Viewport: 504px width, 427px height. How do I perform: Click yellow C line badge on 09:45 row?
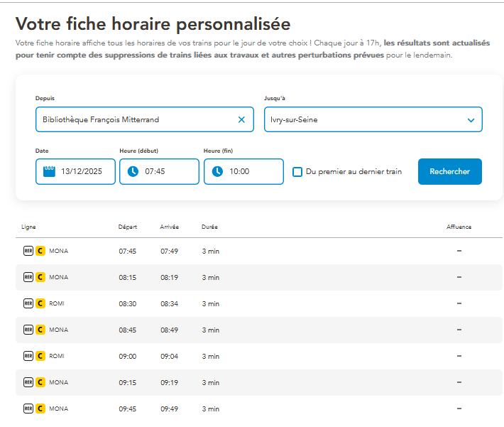tap(40, 409)
